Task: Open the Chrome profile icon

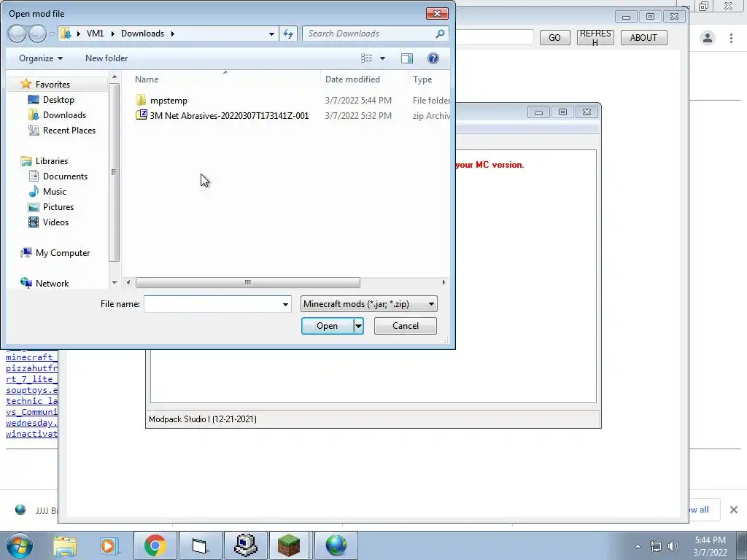Action: [x=708, y=38]
